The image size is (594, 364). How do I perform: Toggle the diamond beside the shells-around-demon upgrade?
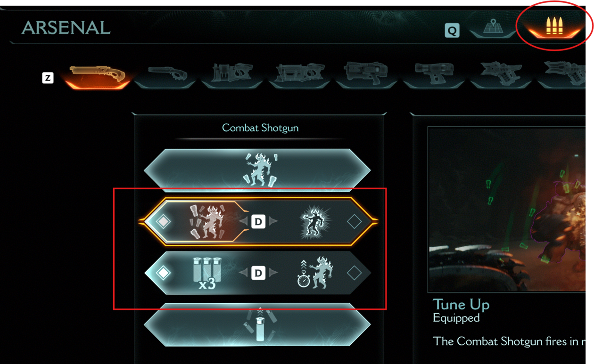163,221
